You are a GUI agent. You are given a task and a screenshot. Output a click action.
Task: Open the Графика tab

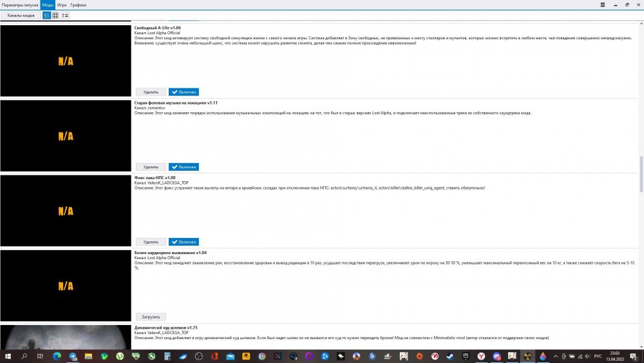pos(79,5)
